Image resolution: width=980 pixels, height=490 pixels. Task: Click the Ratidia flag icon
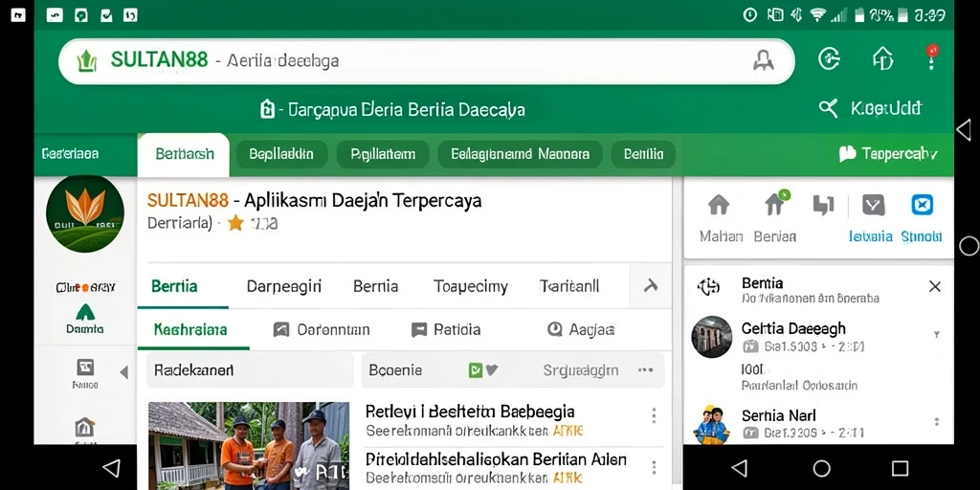(x=419, y=330)
